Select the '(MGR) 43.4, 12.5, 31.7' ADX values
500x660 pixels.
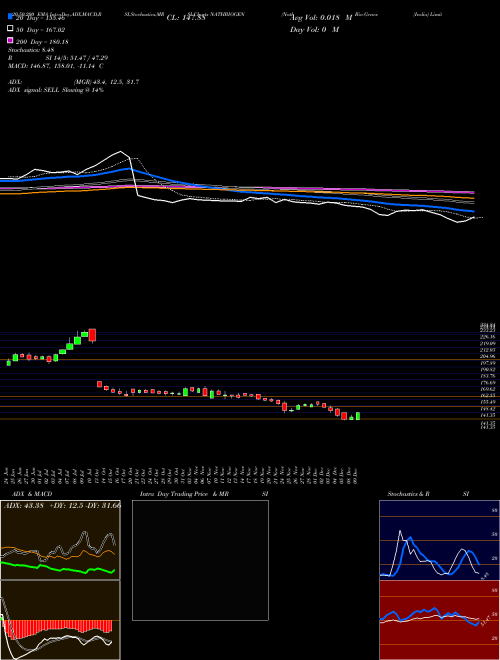[x=106, y=82]
